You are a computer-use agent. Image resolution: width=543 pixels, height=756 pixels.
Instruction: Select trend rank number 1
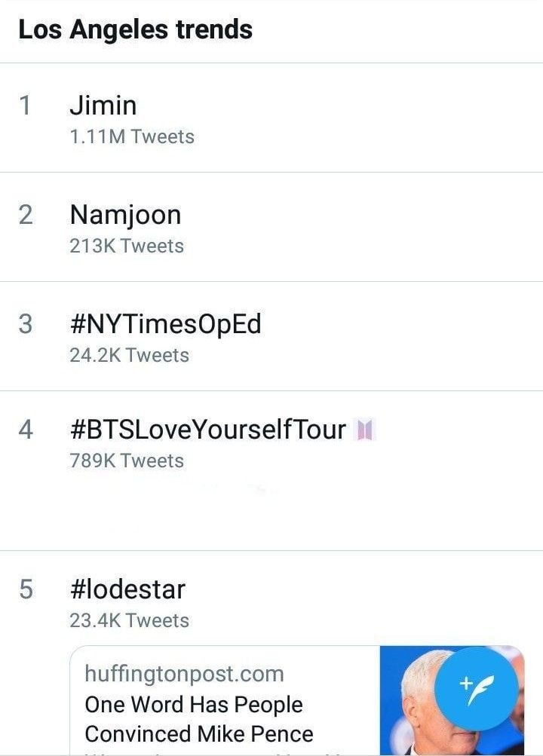click(x=25, y=106)
